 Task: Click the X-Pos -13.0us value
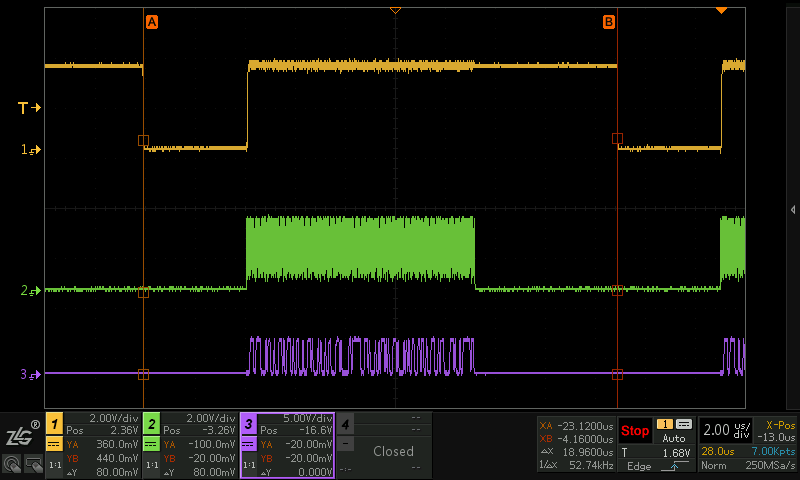pyautogui.click(x=776, y=437)
